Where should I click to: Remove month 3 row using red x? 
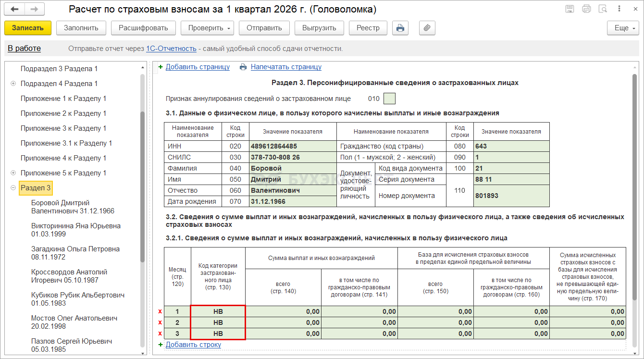pyautogui.click(x=160, y=334)
